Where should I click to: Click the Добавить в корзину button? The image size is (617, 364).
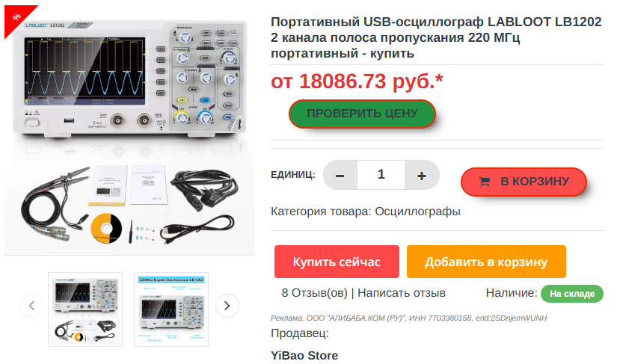click(x=486, y=262)
